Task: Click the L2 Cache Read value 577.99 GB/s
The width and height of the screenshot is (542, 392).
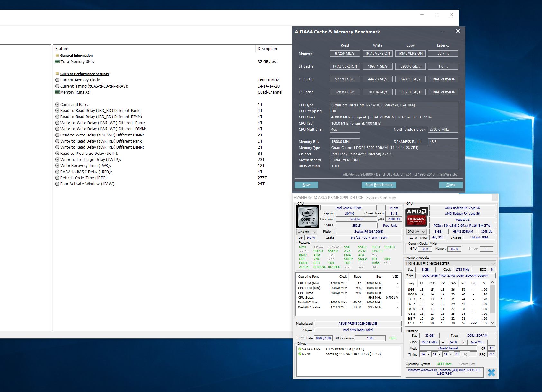Action: coord(344,79)
